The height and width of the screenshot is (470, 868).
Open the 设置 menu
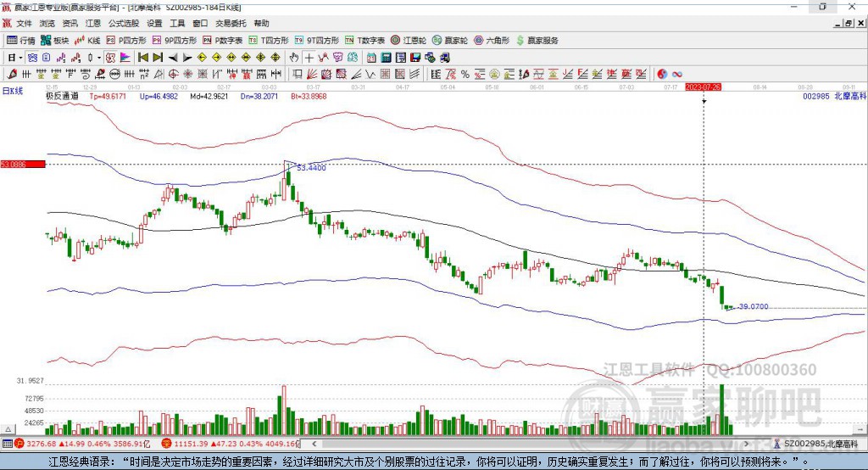click(x=154, y=23)
